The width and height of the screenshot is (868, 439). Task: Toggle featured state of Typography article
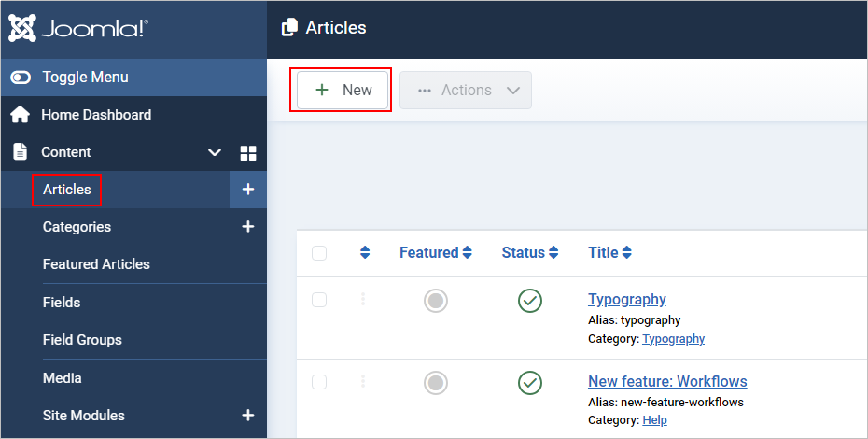(436, 301)
